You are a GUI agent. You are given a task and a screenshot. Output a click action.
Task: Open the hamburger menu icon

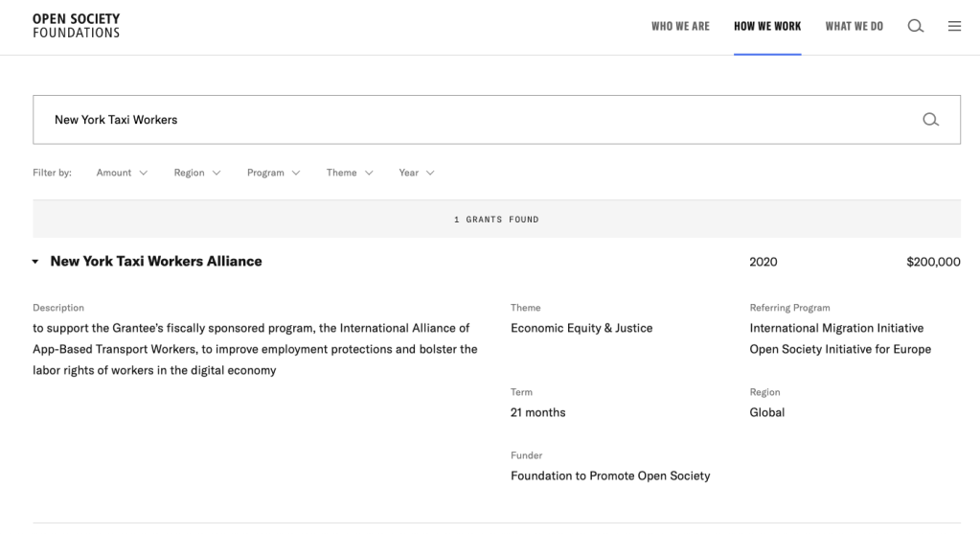pos(954,26)
